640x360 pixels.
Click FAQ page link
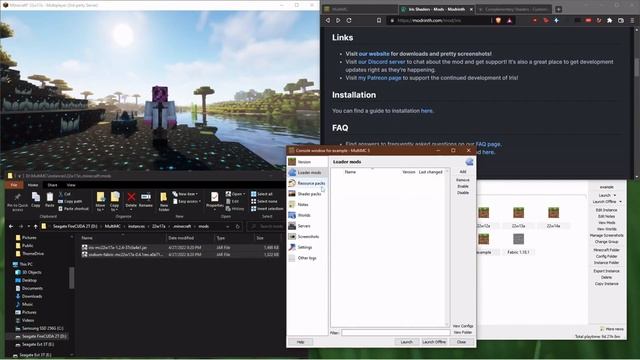pos(488,144)
